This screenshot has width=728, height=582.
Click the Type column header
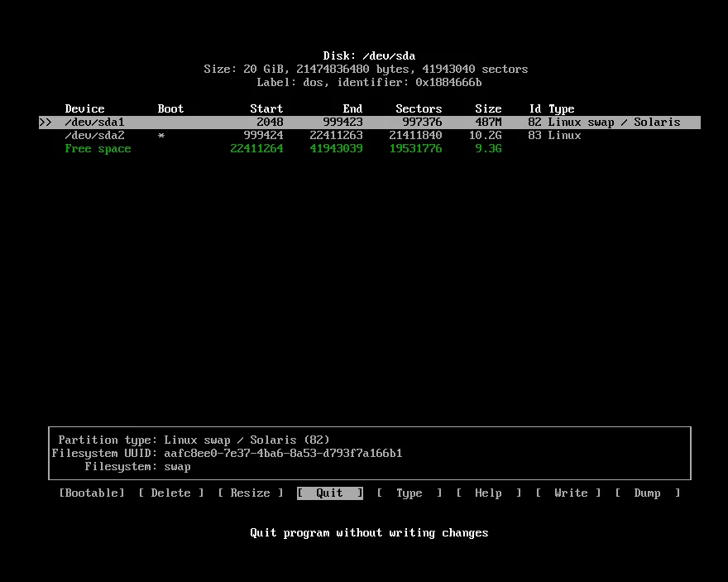click(x=561, y=108)
